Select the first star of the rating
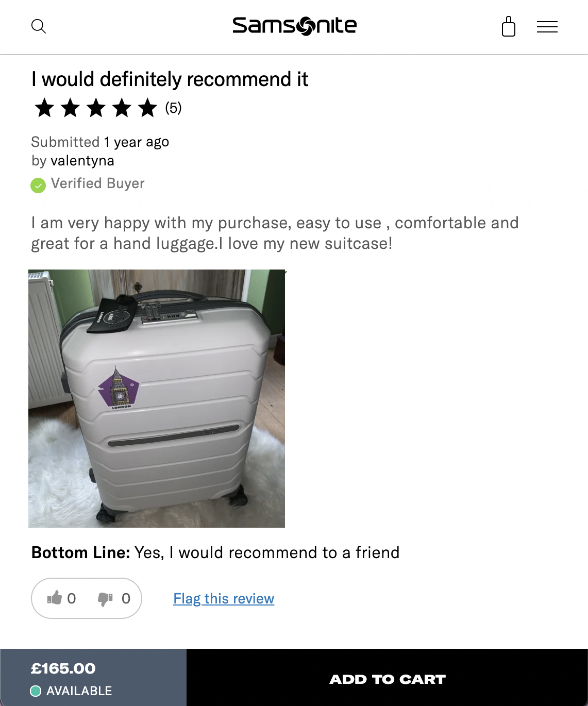 coord(44,108)
